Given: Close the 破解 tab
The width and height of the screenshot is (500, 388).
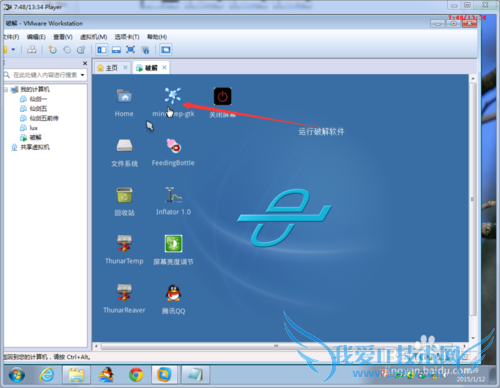Looking at the screenshot, I should point(164,68).
